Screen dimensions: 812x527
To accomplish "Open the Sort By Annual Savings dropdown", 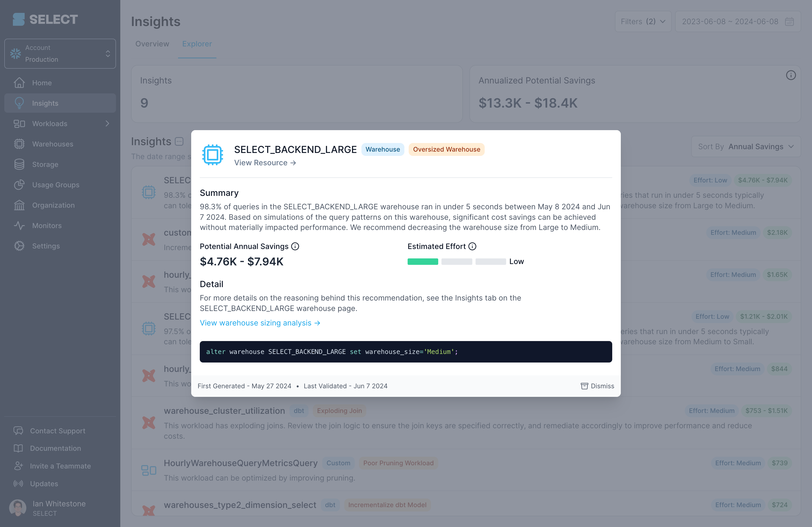I will (x=746, y=147).
